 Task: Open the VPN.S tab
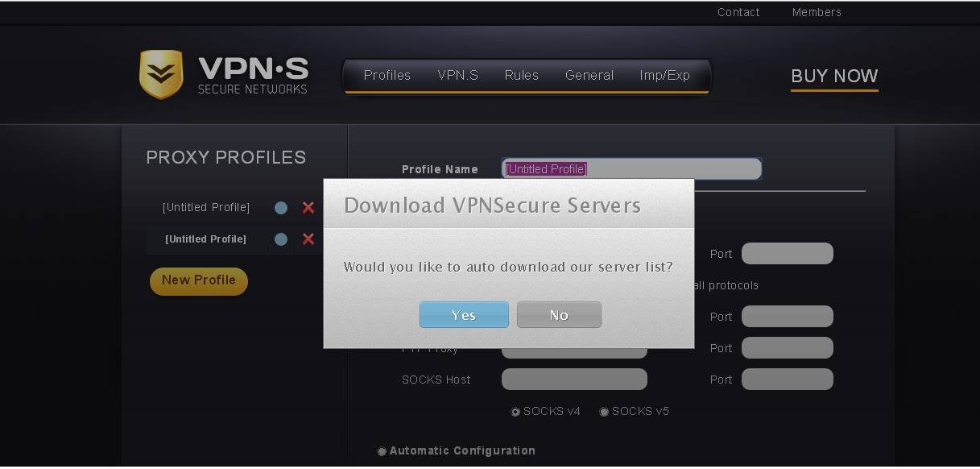(458, 75)
